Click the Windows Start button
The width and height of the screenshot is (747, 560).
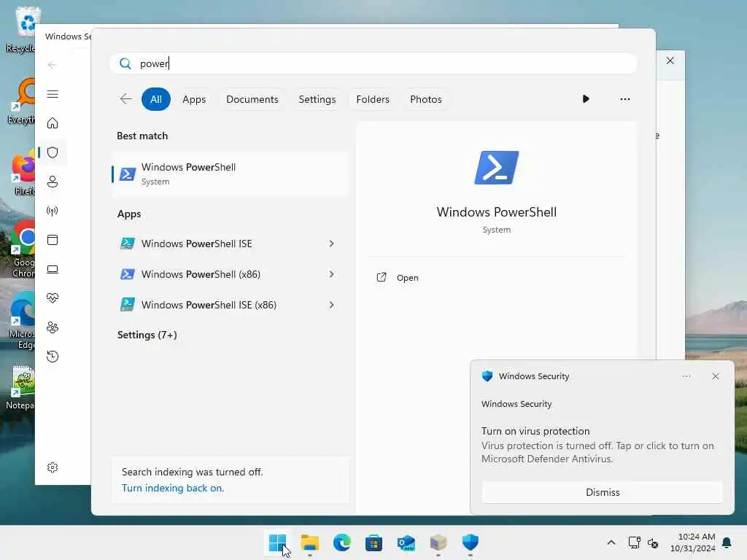(277, 542)
